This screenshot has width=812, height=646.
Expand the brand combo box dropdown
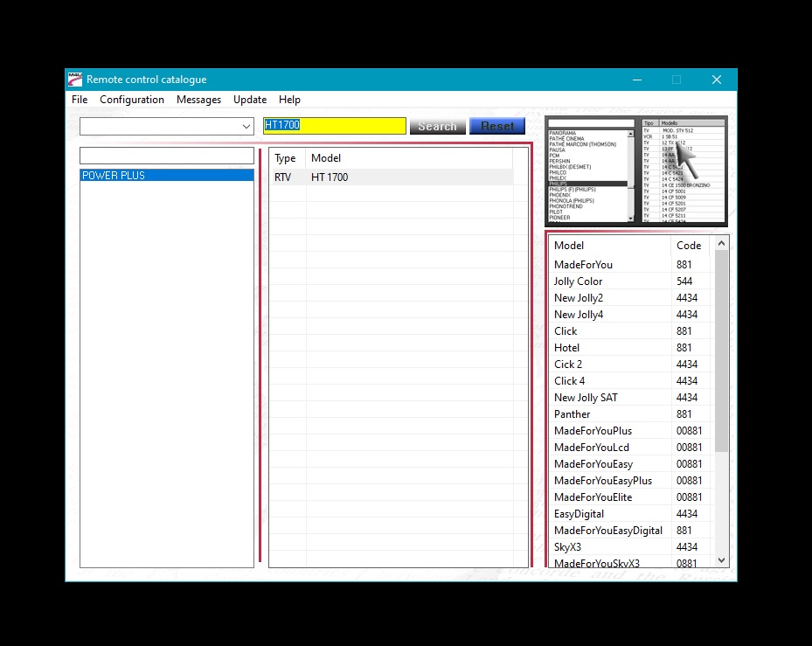(246, 127)
